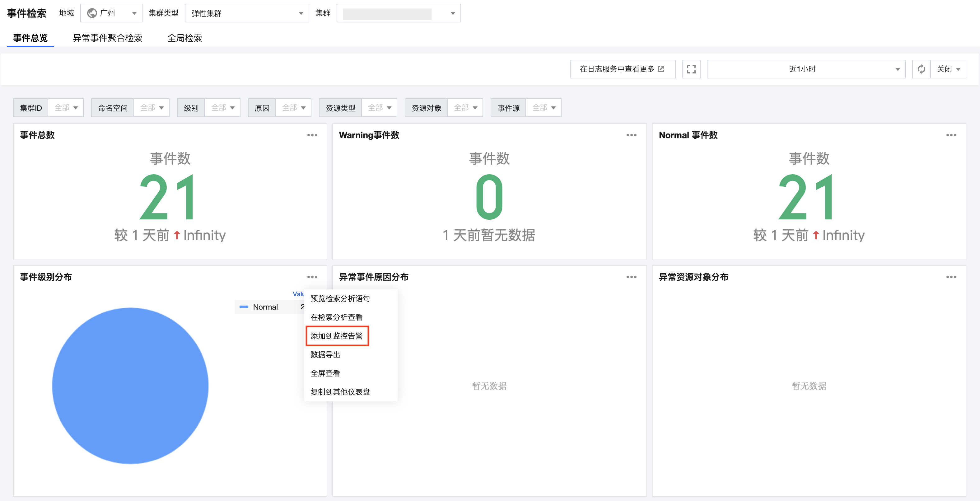The width and height of the screenshot is (980, 501).
Task: Click the 0 count in Warning事件数 panel
Action: pos(489,197)
